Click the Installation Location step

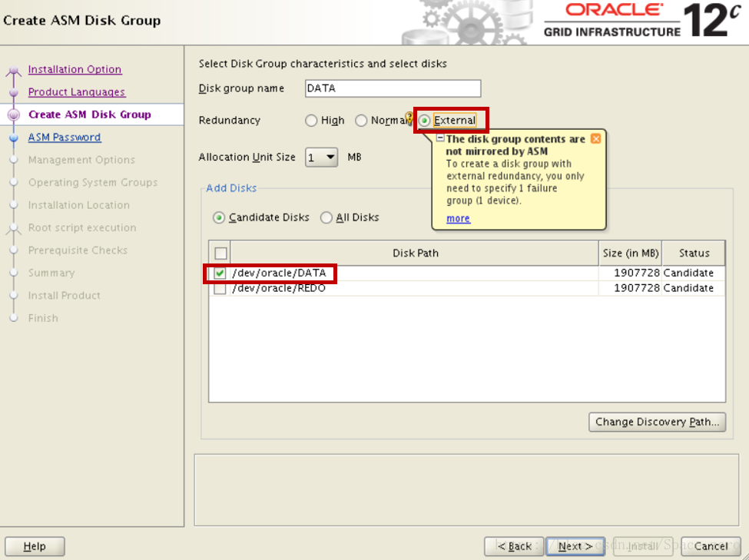coord(79,205)
